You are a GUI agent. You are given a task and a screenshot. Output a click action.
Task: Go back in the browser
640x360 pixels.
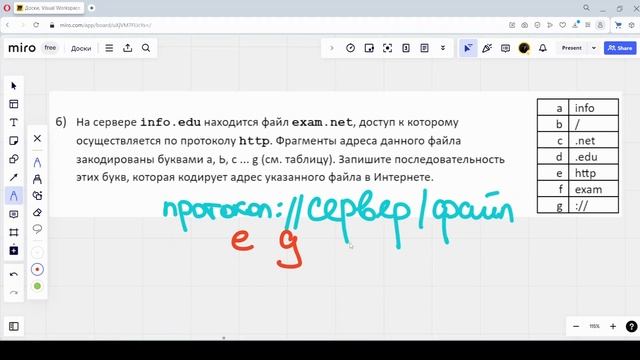pyautogui.click(x=7, y=25)
